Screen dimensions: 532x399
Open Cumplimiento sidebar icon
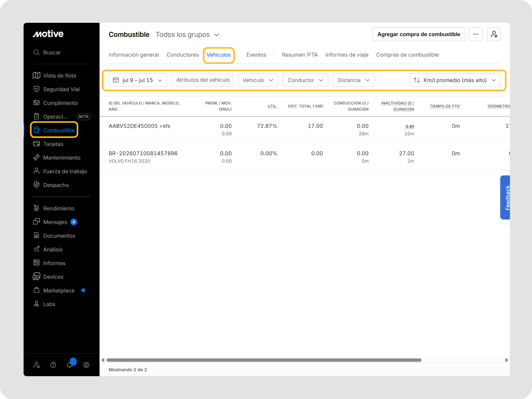(x=36, y=103)
